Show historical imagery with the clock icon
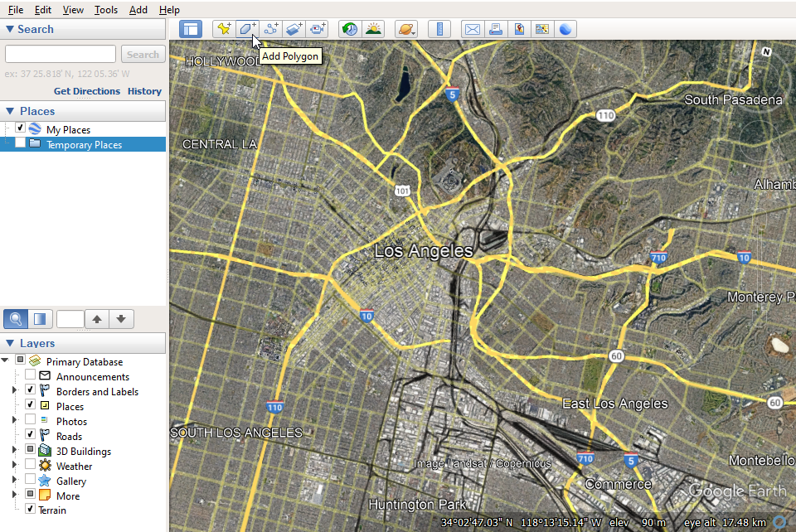Image resolution: width=796 pixels, height=532 pixels. coord(350,29)
